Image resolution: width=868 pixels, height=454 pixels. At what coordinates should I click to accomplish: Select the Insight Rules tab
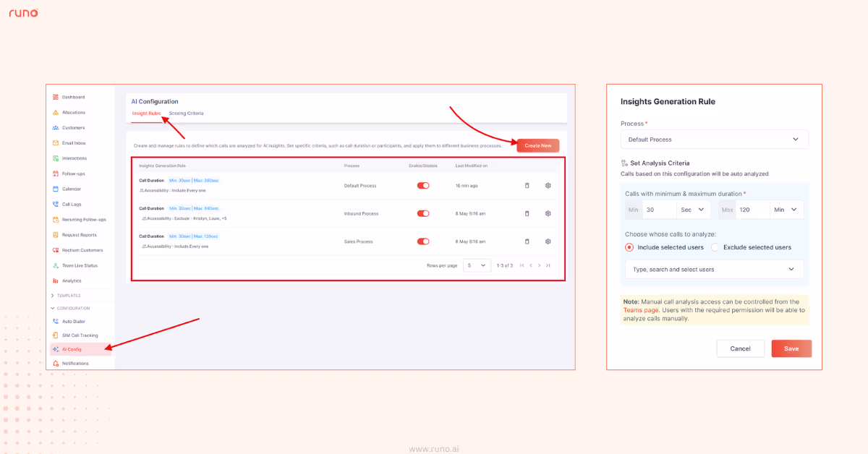[148, 113]
